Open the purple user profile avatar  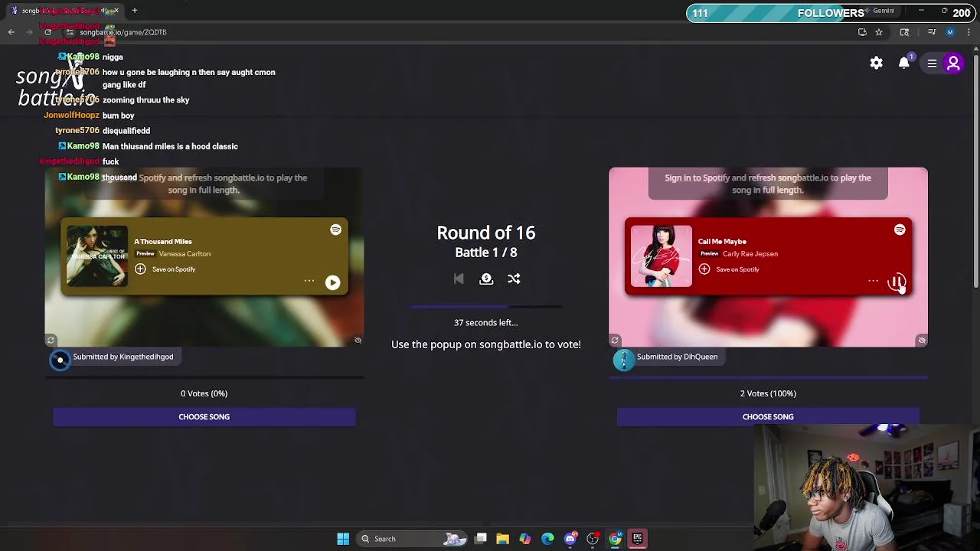click(x=953, y=64)
